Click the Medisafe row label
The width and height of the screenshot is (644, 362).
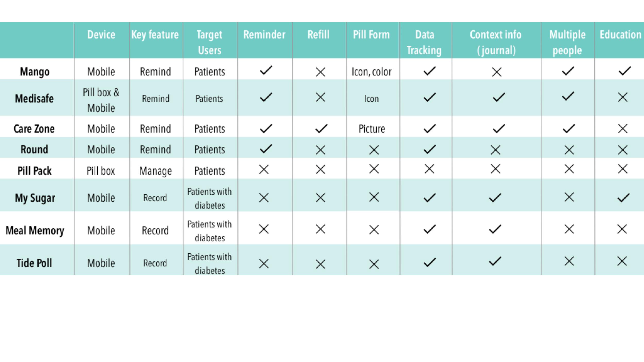(x=34, y=98)
